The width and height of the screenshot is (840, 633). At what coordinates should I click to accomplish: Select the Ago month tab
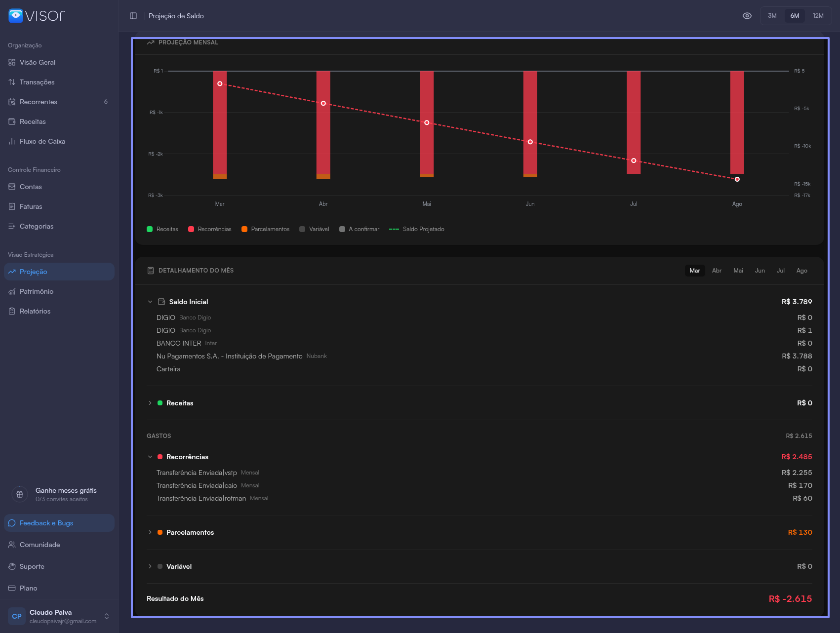pyautogui.click(x=801, y=271)
